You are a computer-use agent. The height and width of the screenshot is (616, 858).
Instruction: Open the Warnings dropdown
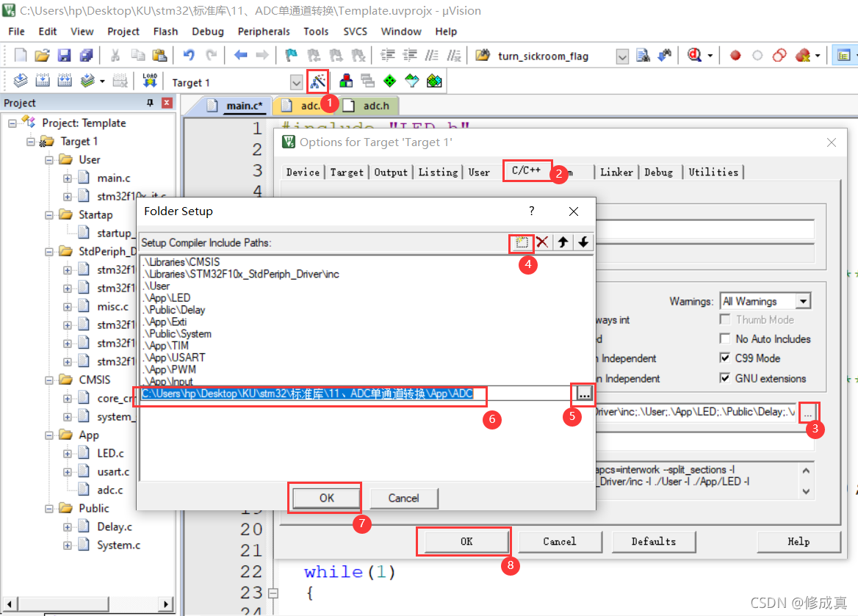click(x=804, y=302)
